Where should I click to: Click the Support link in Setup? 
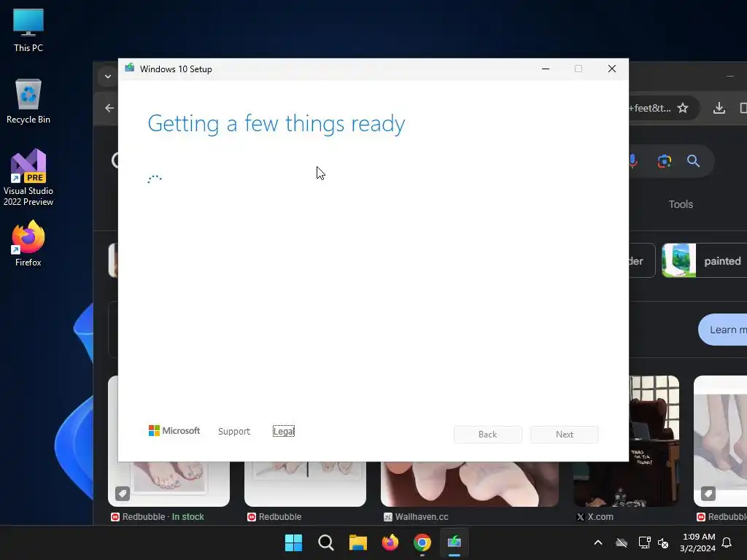pyautogui.click(x=234, y=432)
